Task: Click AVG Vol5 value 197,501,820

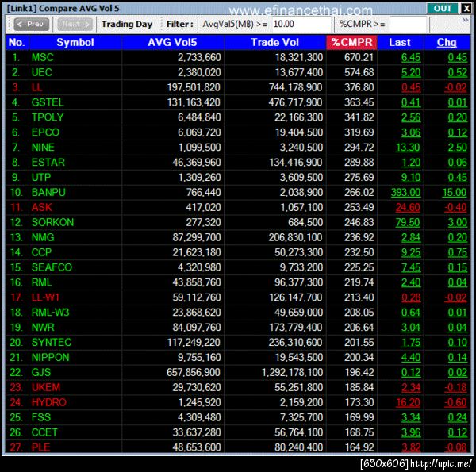Action: click(x=194, y=87)
